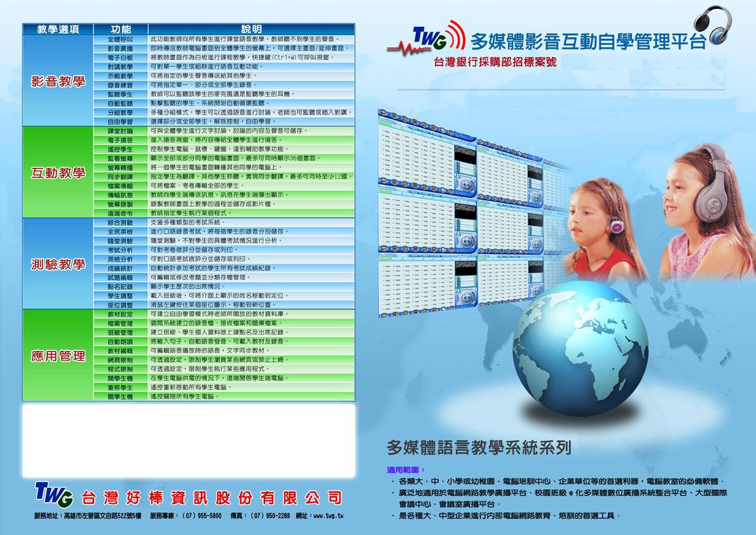Select the 座位調整 function cell
The height and width of the screenshot is (535, 756).
(120, 305)
